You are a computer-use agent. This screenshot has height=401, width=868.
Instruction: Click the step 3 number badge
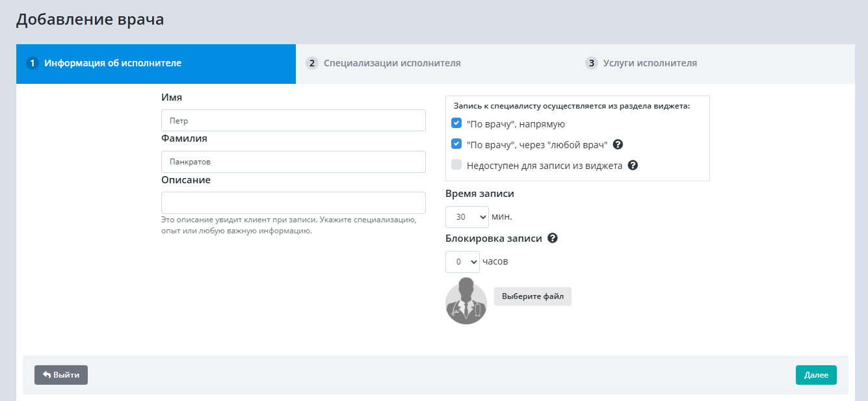[591, 63]
